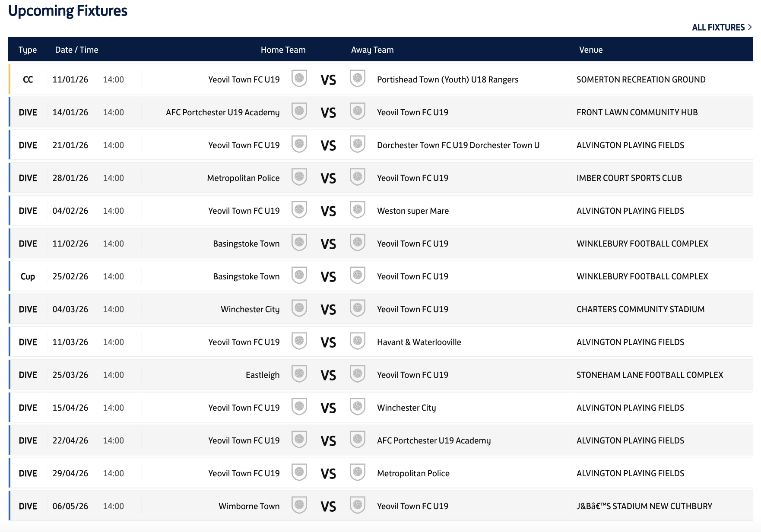This screenshot has width=761, height=532.
Task: Click Havant & Waterlooville away crest
Action: pos(357,341)
